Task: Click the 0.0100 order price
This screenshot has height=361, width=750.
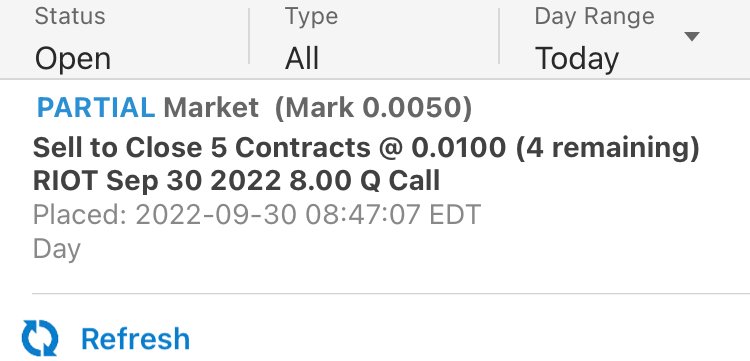Action: [458, 147]
